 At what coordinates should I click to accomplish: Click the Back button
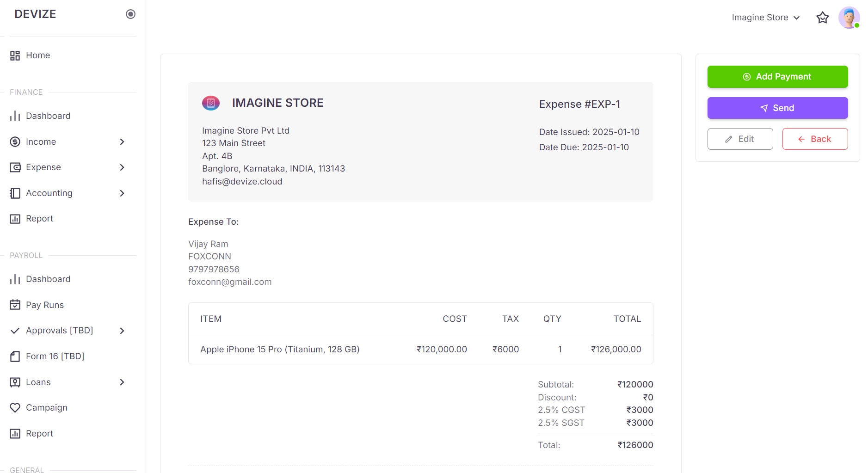[x=815, y=139]
